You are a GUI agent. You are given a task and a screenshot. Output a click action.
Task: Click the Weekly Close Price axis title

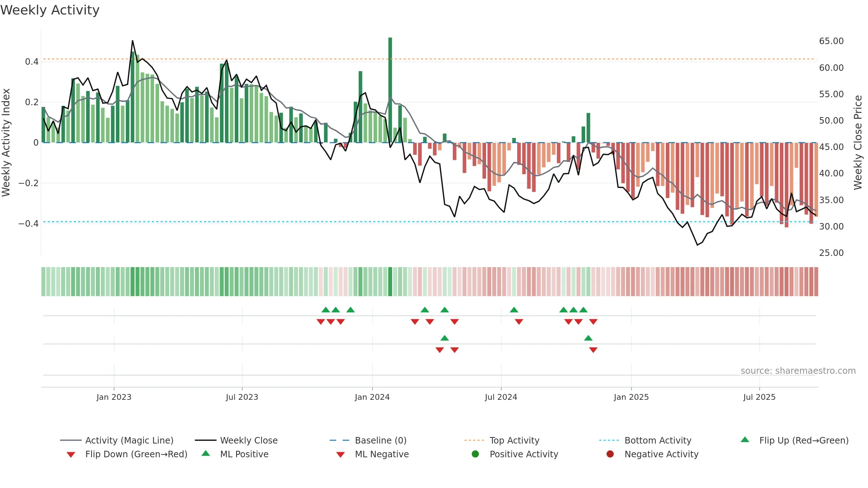pos(858,142)
